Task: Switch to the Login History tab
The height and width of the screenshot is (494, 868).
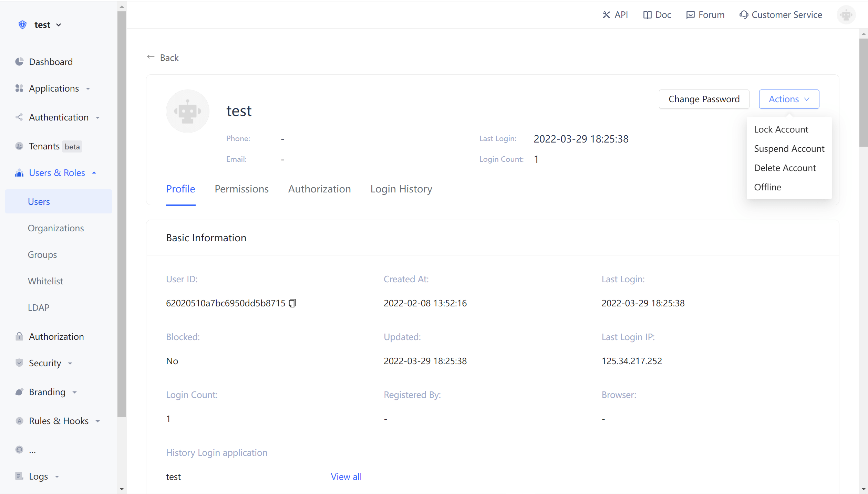Action: [401, 189]
